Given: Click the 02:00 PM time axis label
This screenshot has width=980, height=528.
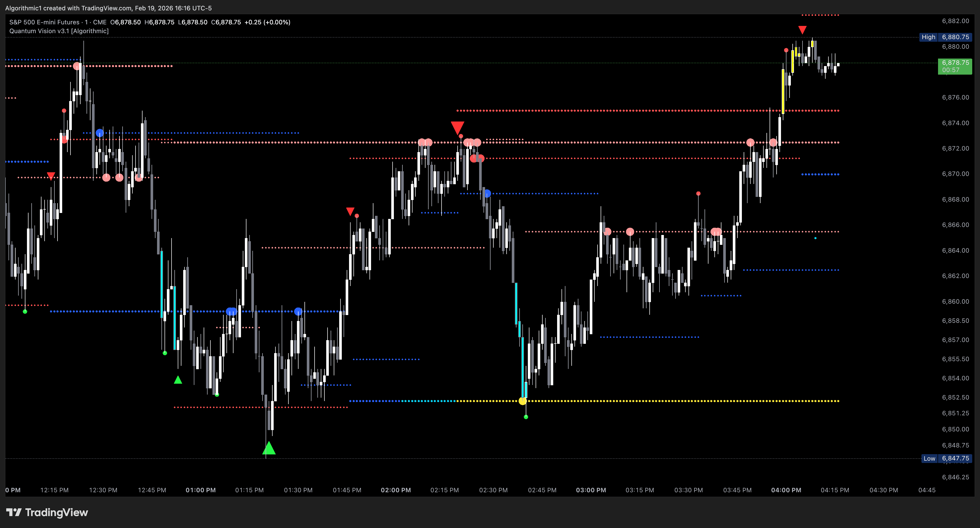Looking at the screenshot, I should [x=396, y=490].
